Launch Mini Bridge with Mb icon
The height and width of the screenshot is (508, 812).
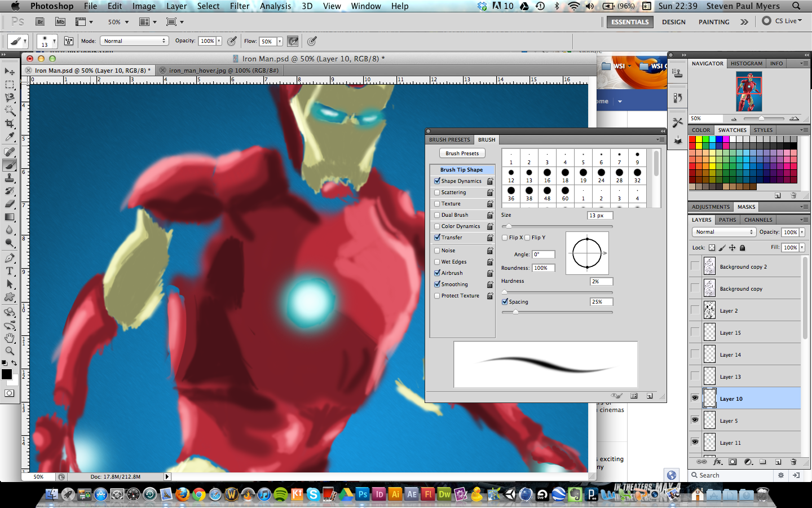pos(60,22)
